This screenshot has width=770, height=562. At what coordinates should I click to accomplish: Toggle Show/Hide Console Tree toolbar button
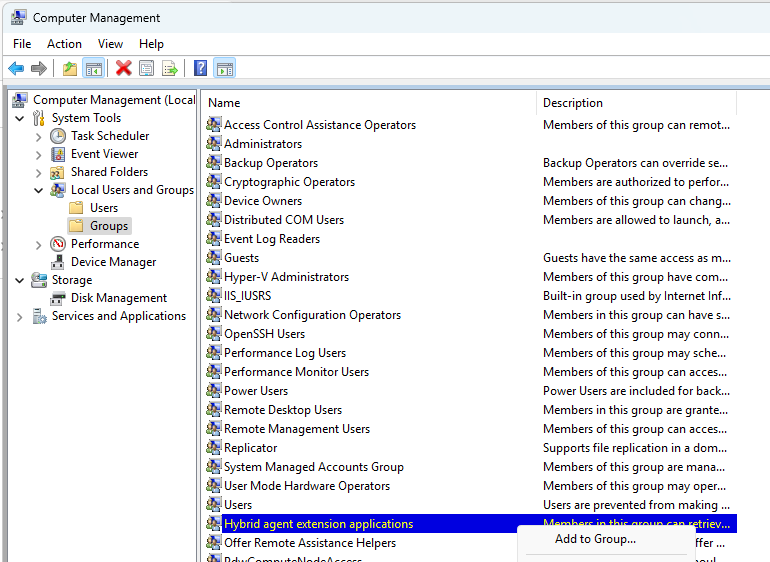[x=93, y=68]
